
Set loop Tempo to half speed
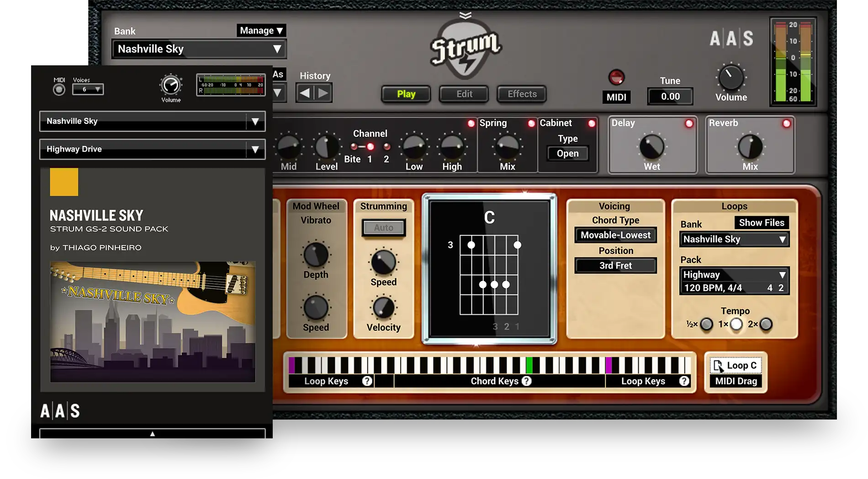pyautogui.click(x=706, y=324)
